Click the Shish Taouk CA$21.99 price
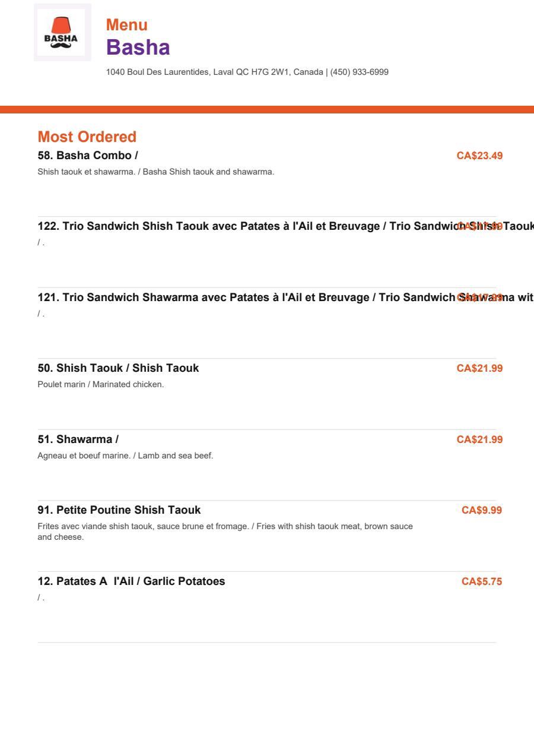 click(x=479, y=368)
